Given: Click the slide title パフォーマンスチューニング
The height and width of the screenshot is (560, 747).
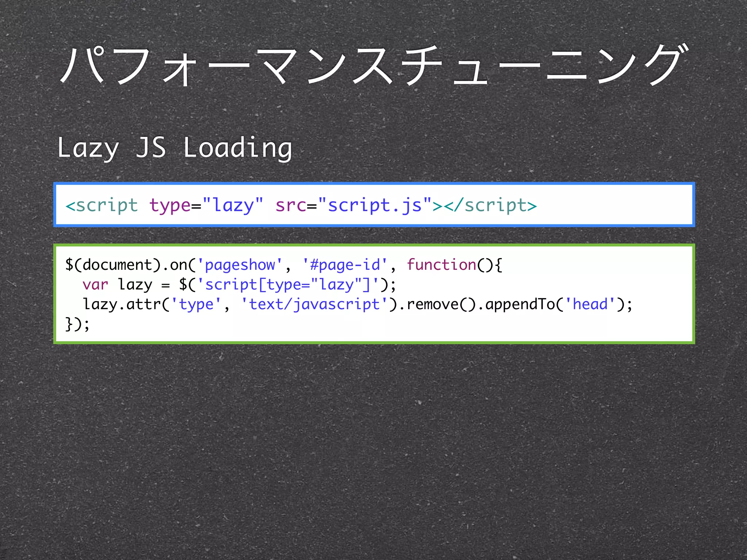Looking at the screenshot, I should coord(375,65).
